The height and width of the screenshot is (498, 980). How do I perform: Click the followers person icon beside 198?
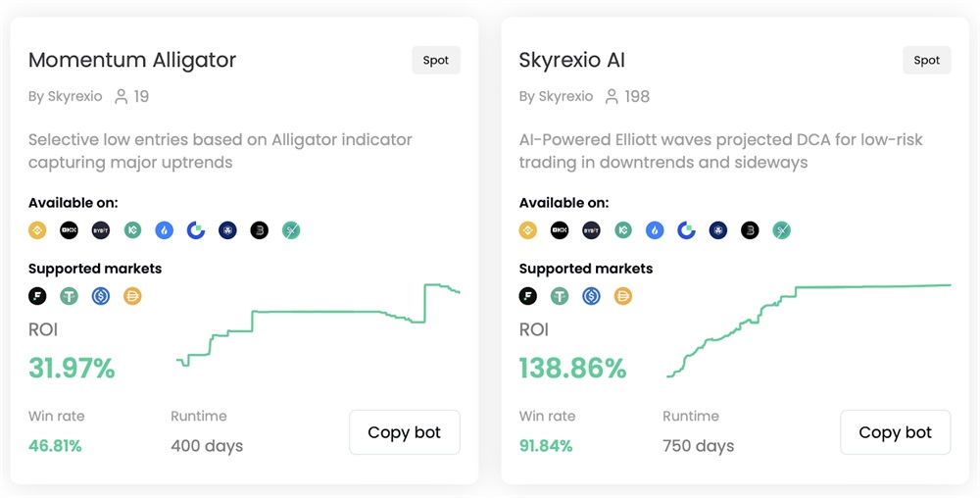(612, 96)
